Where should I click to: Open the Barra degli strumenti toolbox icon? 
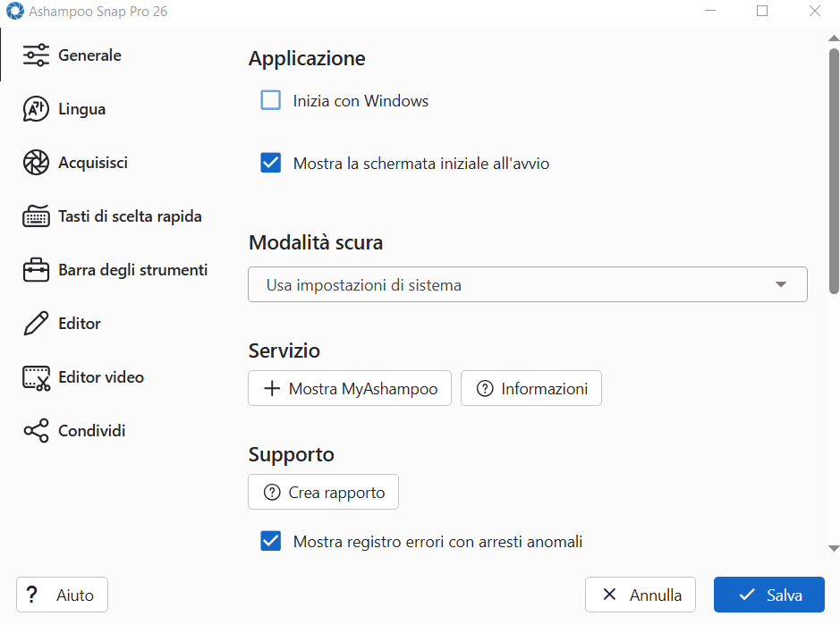[x=36, y=270]
